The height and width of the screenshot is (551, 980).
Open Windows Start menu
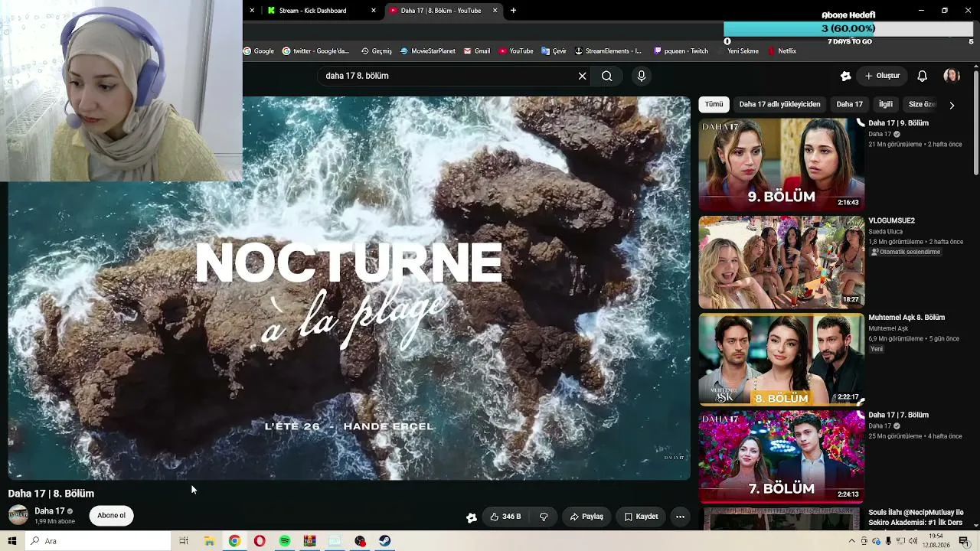click(x=12, y=541)
